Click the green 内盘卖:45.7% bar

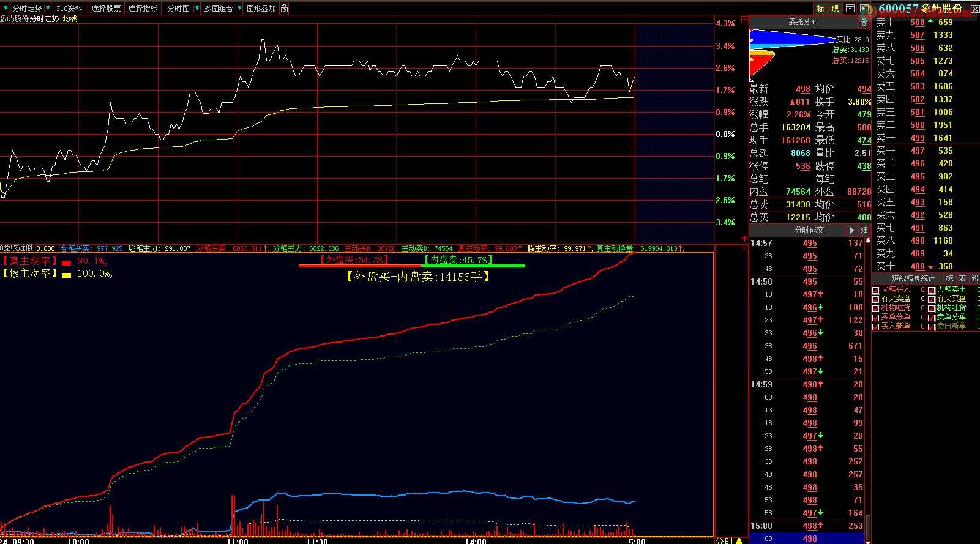(473, 266)
